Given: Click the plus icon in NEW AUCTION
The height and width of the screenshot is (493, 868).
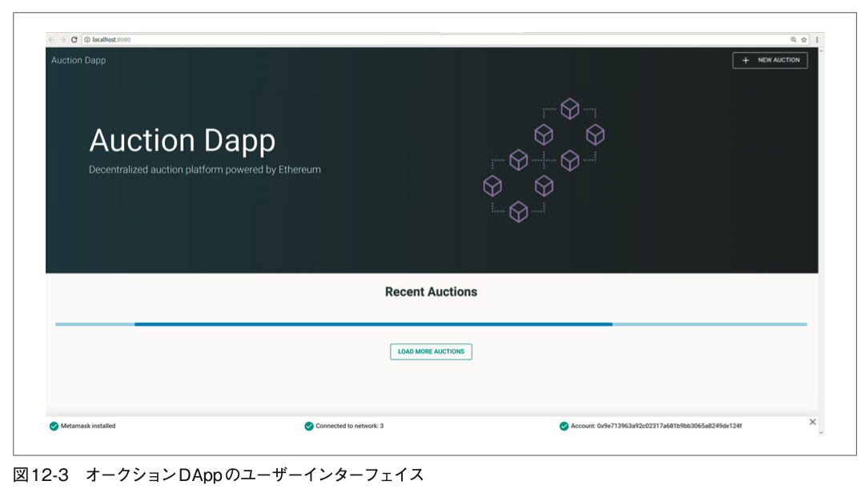Looking at the screenshot, I should coord(745,60).
